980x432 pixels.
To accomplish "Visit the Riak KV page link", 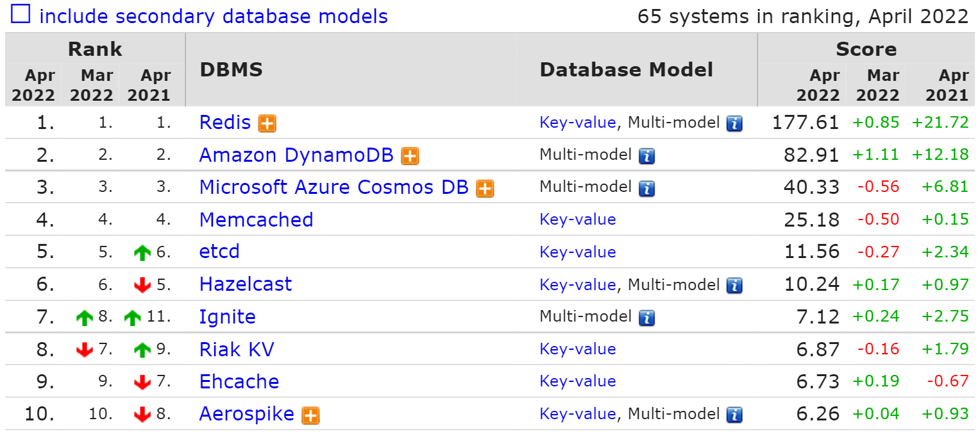I will (x=237, y=349).
